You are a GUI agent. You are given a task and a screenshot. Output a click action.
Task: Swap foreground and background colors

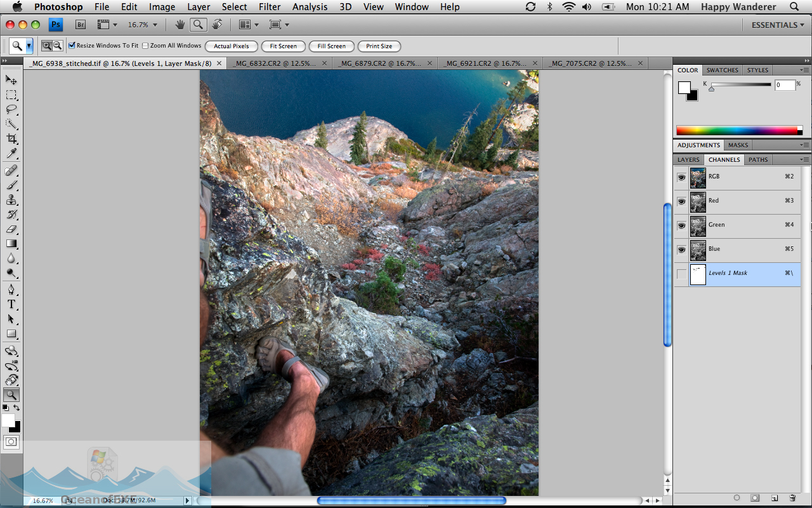[16, 408]
